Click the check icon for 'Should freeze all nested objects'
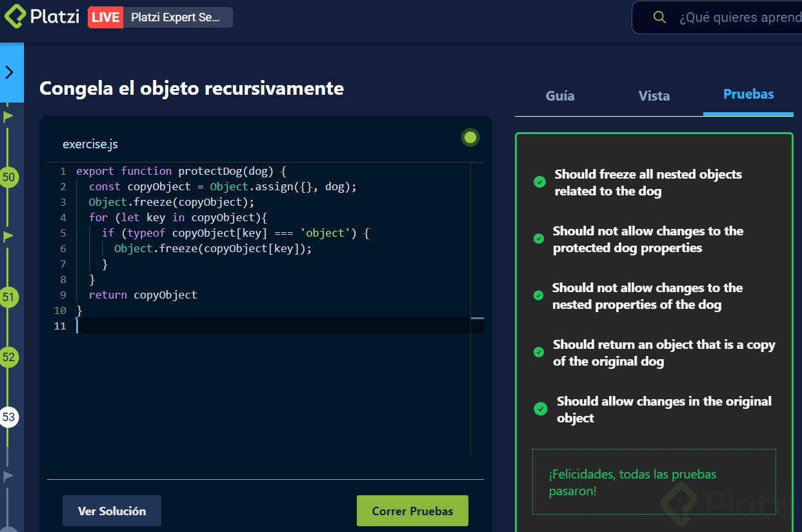The height and width of the screenshot is (532, 802). click(x=540, y=182)
